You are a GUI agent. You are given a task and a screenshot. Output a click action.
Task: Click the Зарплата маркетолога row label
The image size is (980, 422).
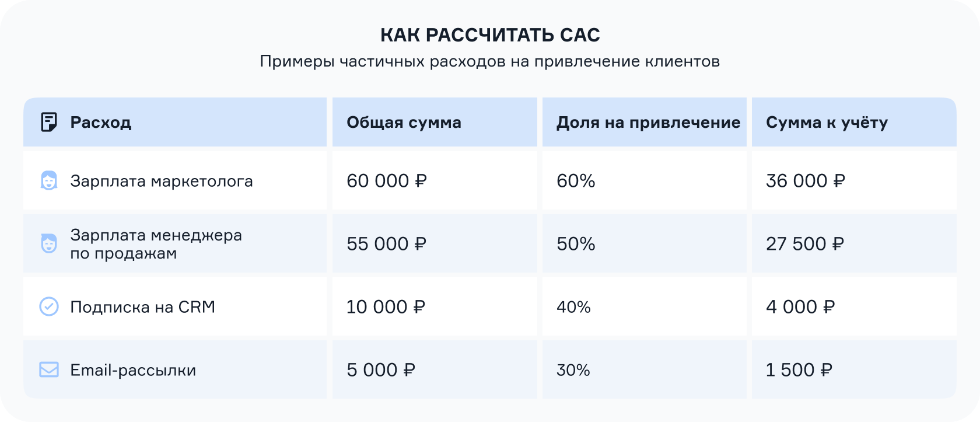162,181
